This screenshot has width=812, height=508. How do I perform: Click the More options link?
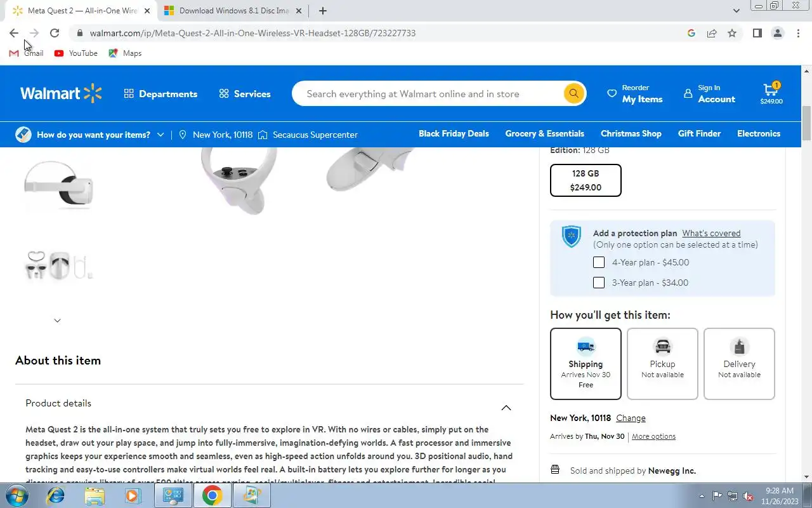653,436
